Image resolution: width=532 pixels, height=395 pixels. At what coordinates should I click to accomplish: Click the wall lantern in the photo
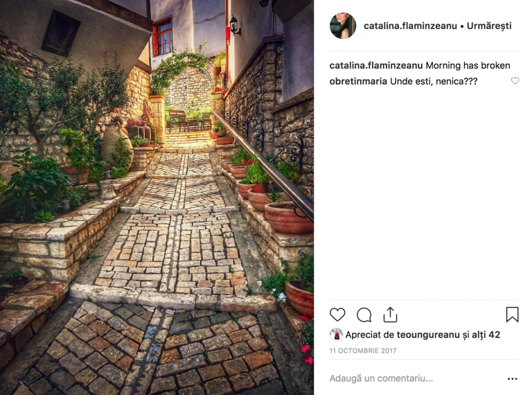(234, 24)
